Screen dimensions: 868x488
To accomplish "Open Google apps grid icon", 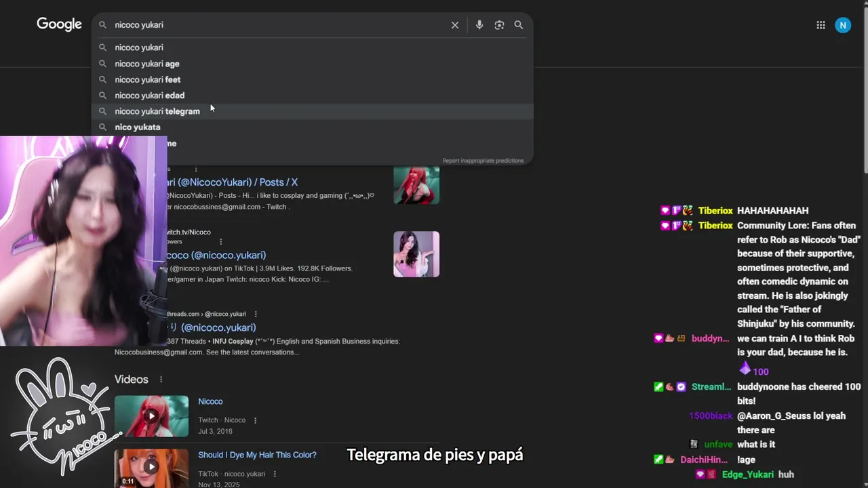I will click(x=821, y=25).
